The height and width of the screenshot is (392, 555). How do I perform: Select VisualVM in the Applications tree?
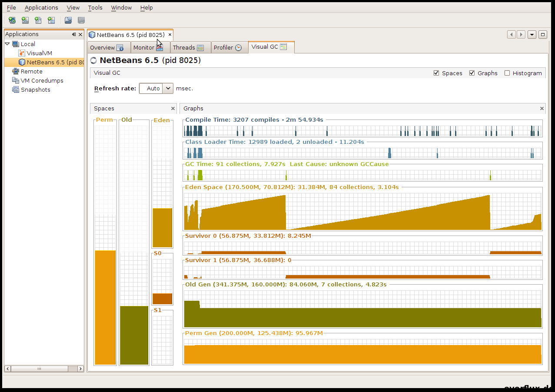click(39, 53)
